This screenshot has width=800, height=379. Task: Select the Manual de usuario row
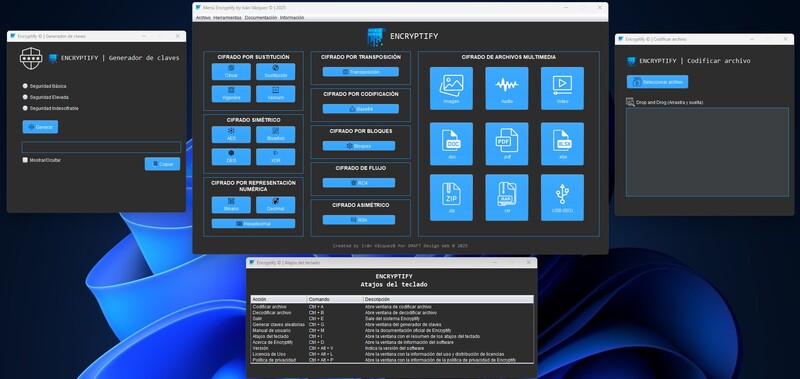(392, 331)
